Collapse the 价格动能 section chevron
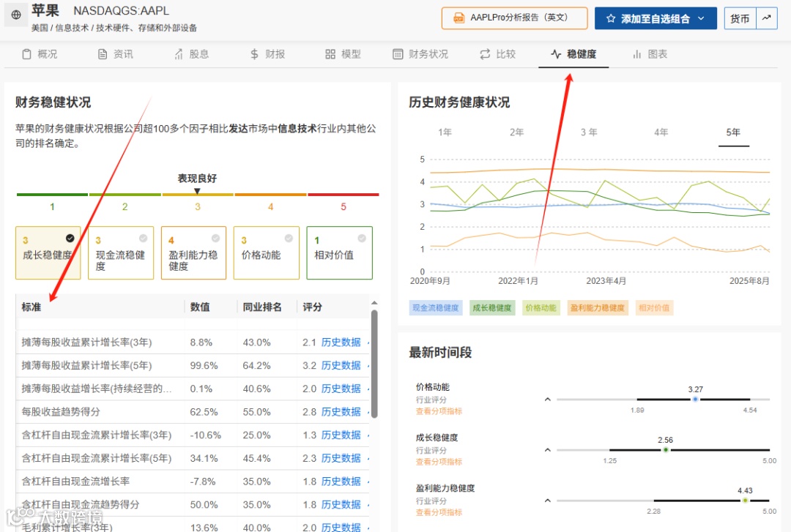The image size is (791, 532). (x=547, y=400)
